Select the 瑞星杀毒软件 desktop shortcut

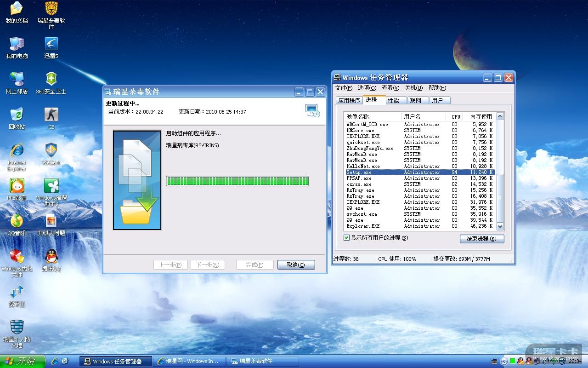click(51, 9)
